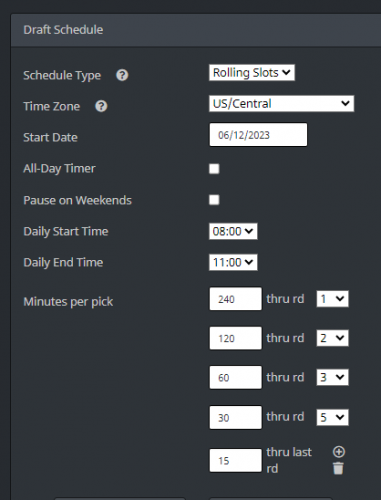Enable the All-Day Timer checkbox
This screenshot has width=381, height=500.
[x=214, y=169]
